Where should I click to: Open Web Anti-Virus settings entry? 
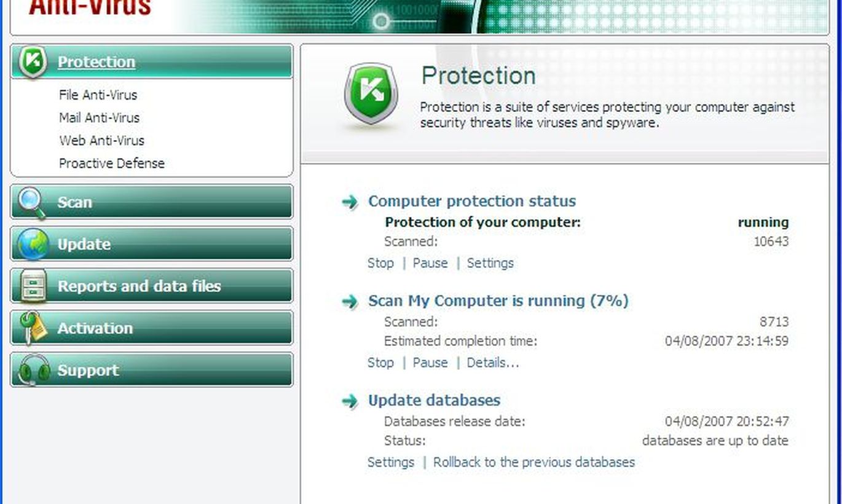[x=102, y=140]
